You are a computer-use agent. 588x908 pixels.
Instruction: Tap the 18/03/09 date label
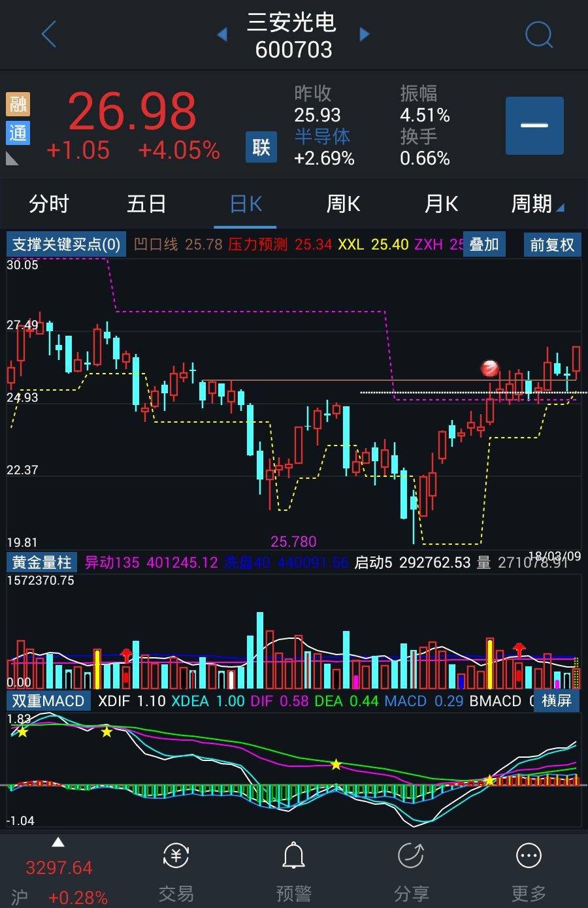click(x=555, y=556)
